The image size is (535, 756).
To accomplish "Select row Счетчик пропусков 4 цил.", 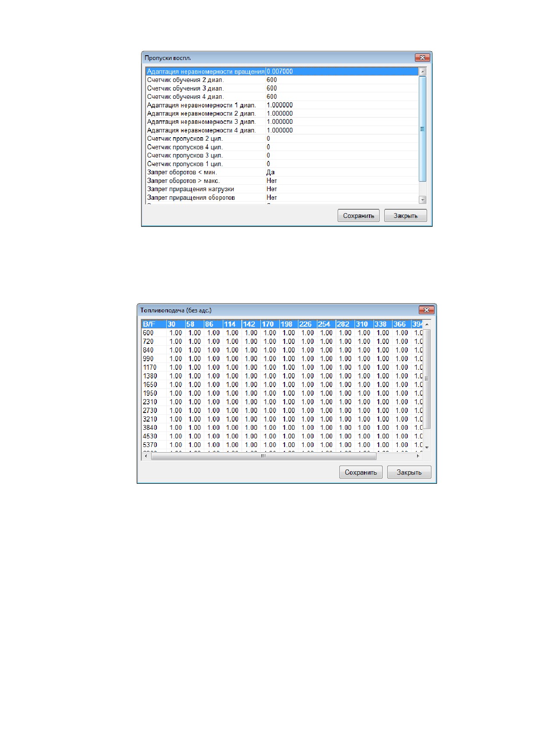I will pyautogui.click(x=282, y=147).
